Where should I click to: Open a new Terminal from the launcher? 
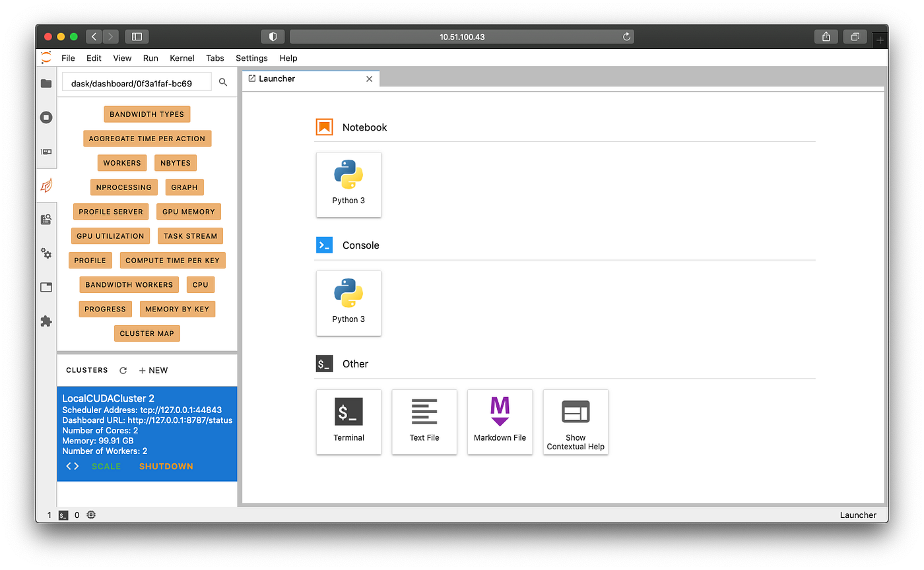point(348,422)
